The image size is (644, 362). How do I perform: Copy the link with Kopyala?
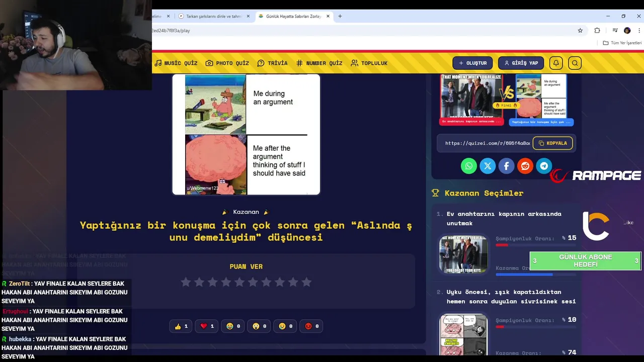[x=552, y=143]
